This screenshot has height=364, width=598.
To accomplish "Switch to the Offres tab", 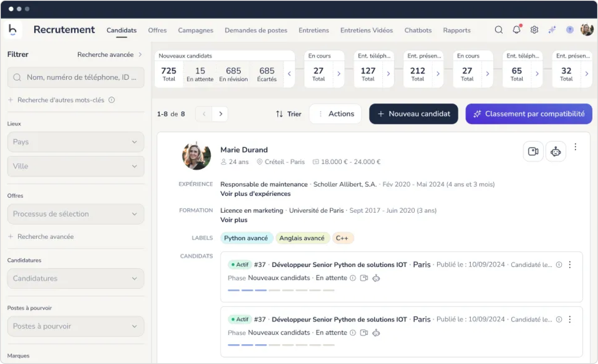I will pos(157,30).
